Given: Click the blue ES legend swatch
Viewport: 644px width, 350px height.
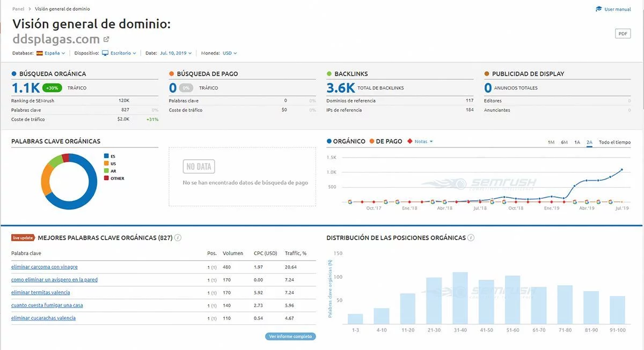Looking at the screenshot, I should click(106, 156).
